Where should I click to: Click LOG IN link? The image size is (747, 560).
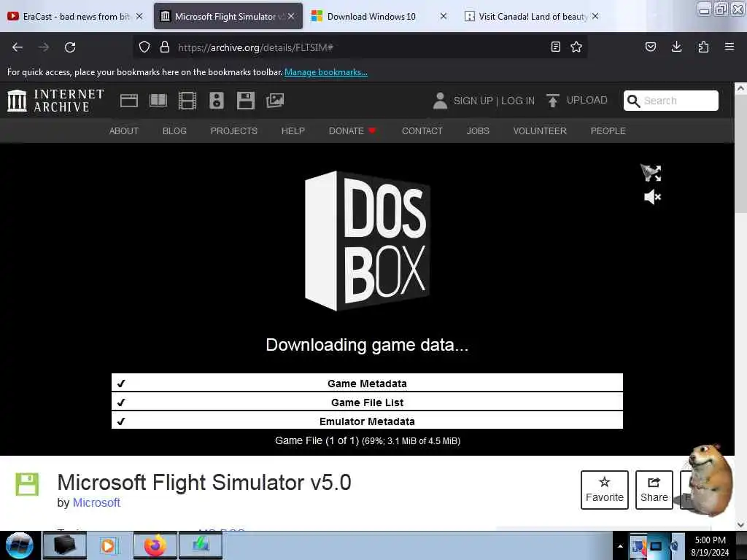(517, 101)
